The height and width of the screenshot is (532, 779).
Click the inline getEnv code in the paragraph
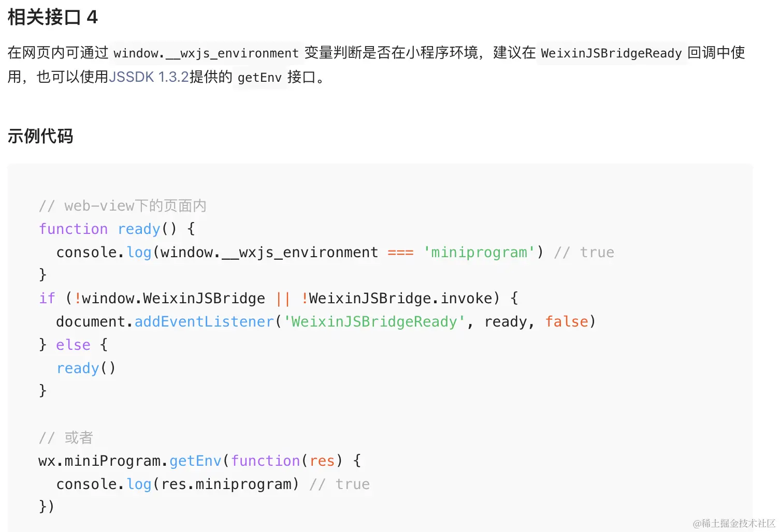pos(259,77)
